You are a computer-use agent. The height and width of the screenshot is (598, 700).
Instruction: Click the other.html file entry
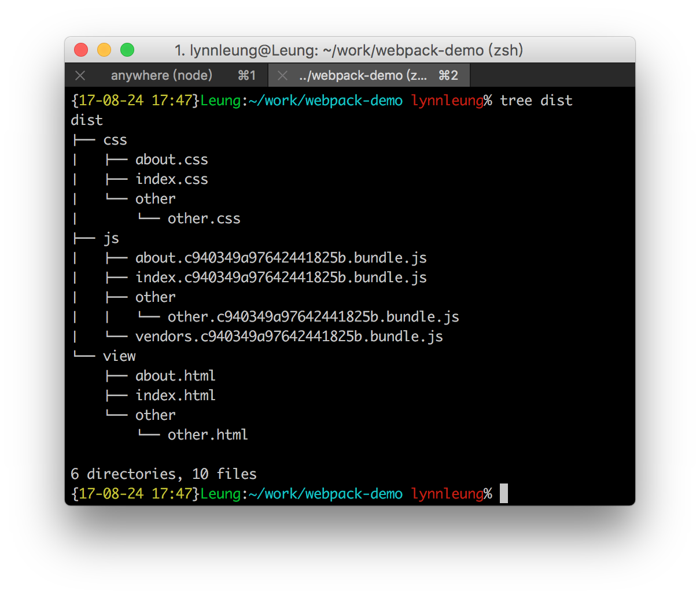click(x=208, y=435)
